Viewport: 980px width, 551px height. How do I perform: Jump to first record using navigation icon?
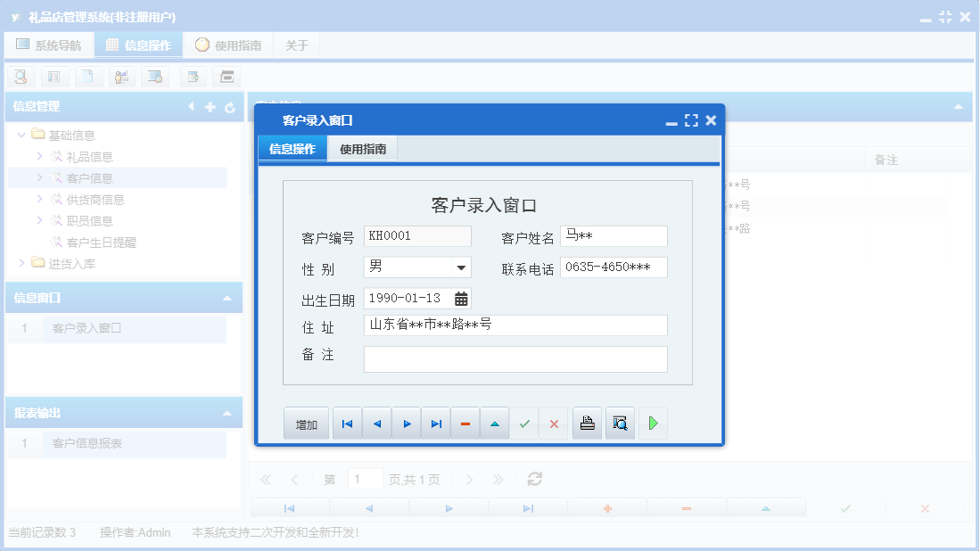(x=347, y=423)
